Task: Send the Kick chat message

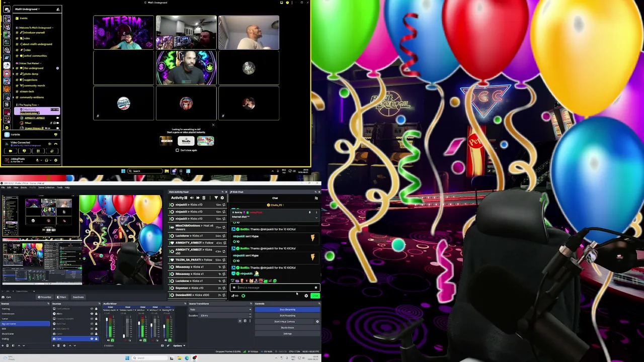Action: pyautogui.click(x=315, y=296)
